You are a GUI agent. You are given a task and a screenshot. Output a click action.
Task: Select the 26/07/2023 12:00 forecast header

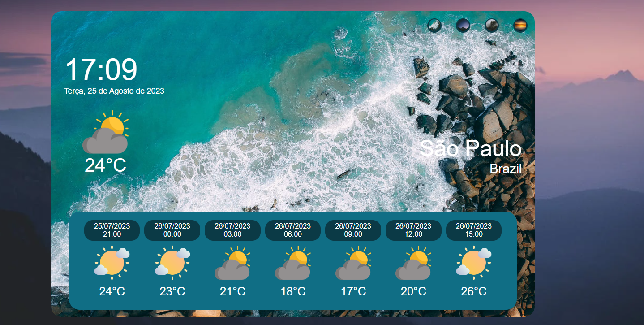[413, 230]
